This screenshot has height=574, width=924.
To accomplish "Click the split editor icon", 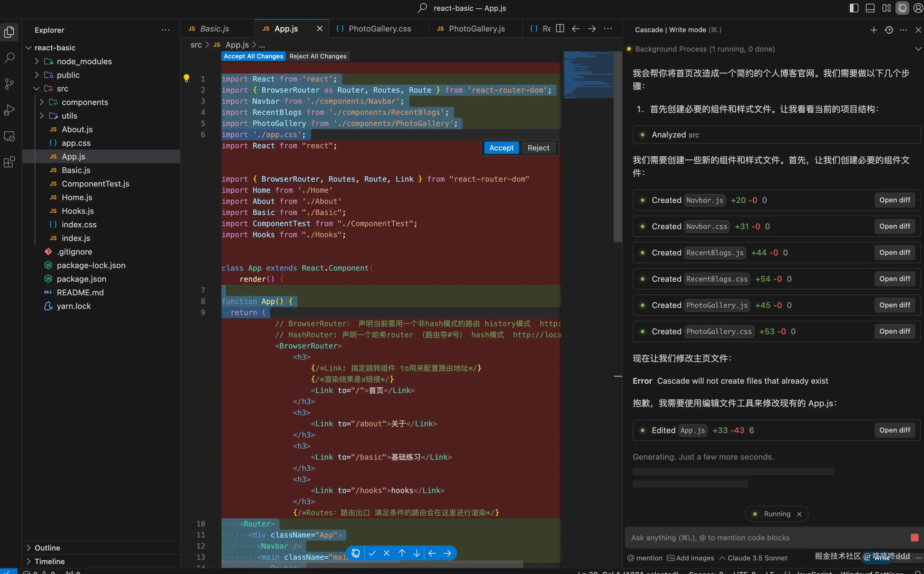I will [x=560, y=29].
